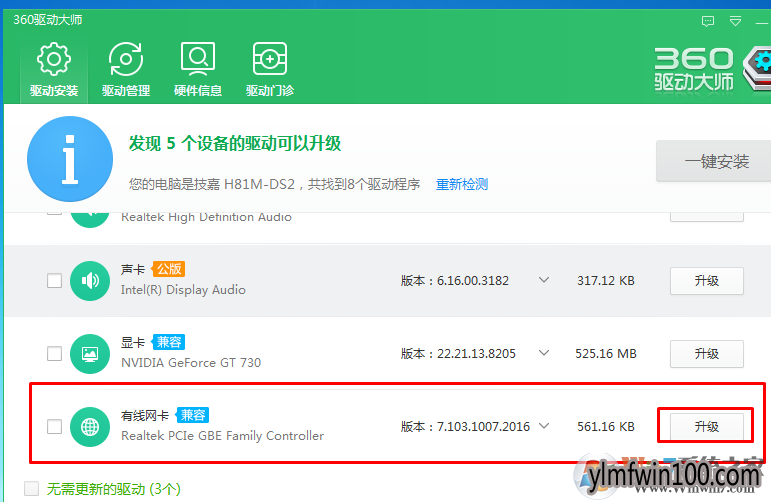Image resolution: width=771 pixels, height=502 pixels.
Task: Check the Intel(R) Display Audio checkbox
Action: click(54, 281)
